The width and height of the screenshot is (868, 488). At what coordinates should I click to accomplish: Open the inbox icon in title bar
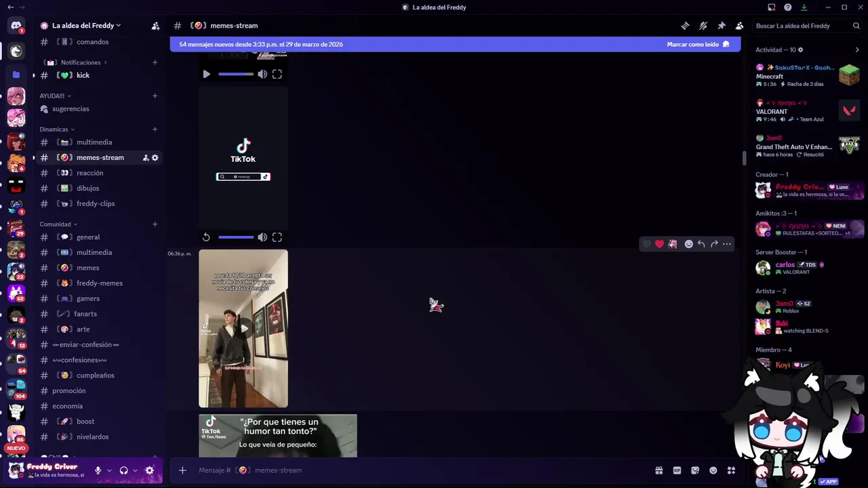[x=771, y=7]
